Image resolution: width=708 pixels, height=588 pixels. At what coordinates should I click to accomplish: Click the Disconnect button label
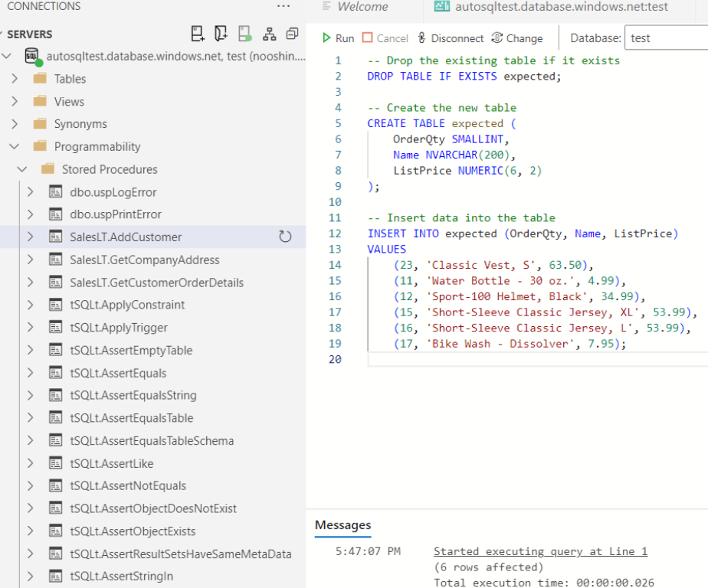[x=457, y=38]
